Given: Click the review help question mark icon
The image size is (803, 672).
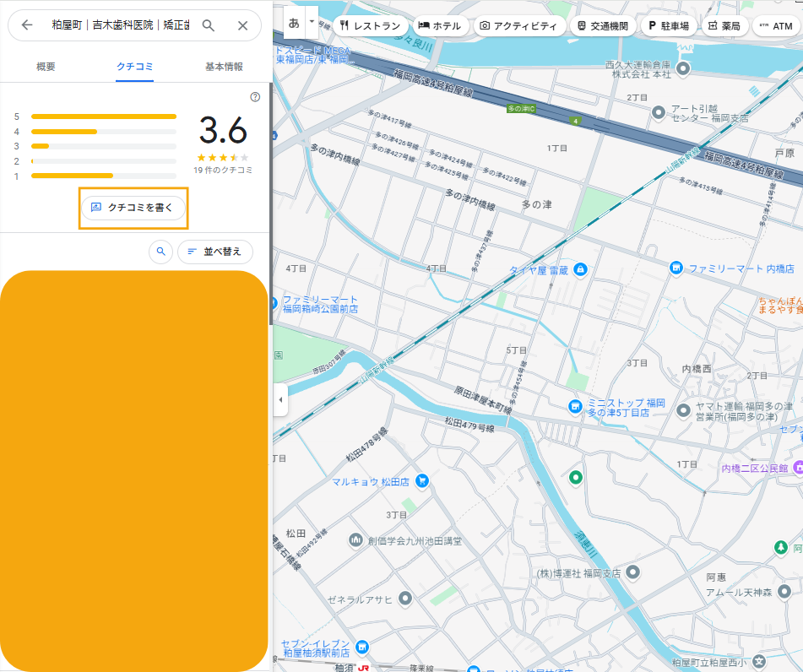Looking at the screenshot, I should tap(255, 97).
